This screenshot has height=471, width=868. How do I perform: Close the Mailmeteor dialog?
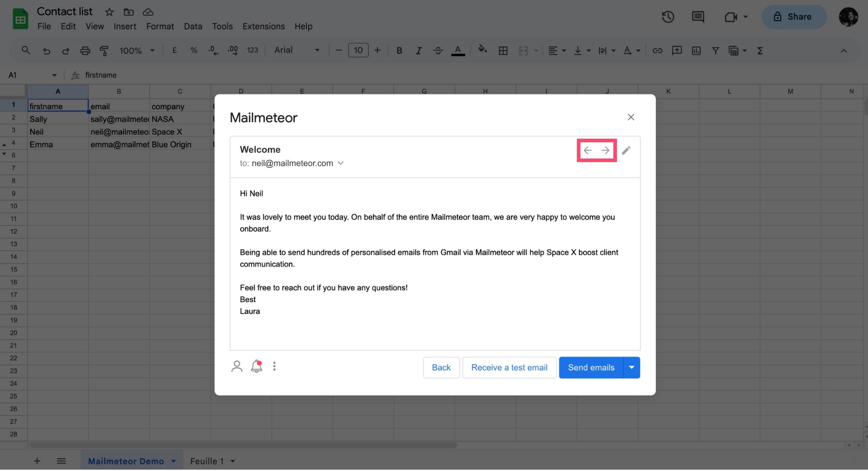(x=630, y=117)
